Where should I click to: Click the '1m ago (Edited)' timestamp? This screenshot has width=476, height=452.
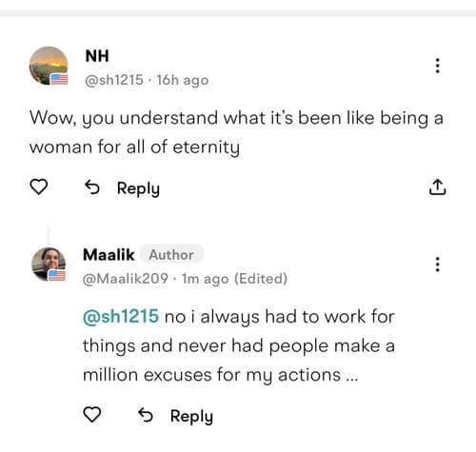pyautogui.click(x=234, y=279)
